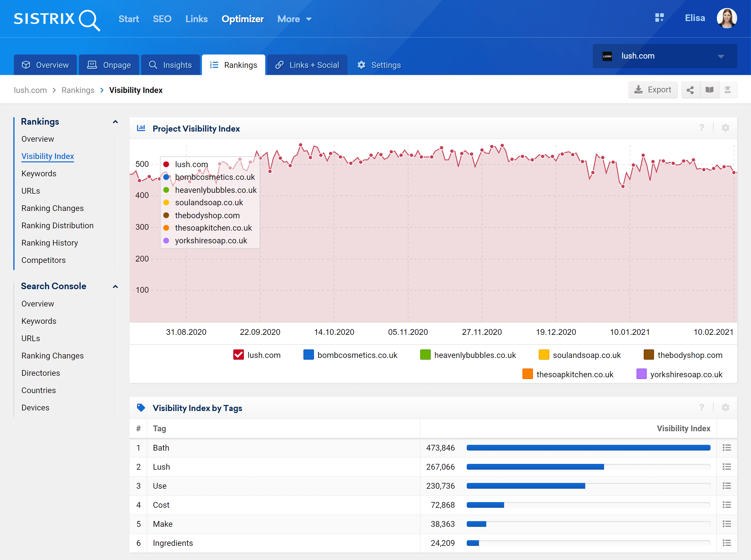Switch to the Insights tab
Viewport: 751px width, 560px height.
(170, 65)
